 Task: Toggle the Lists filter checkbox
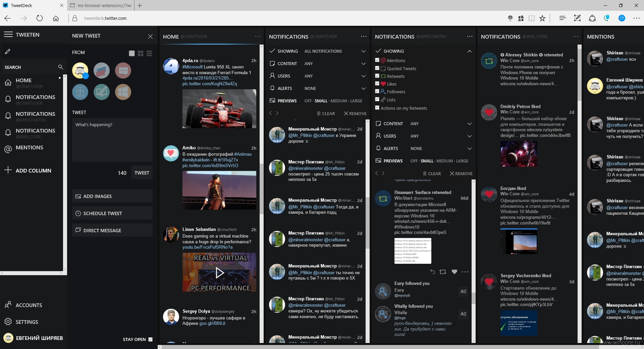pyautogui.click(x=377, y=99)
